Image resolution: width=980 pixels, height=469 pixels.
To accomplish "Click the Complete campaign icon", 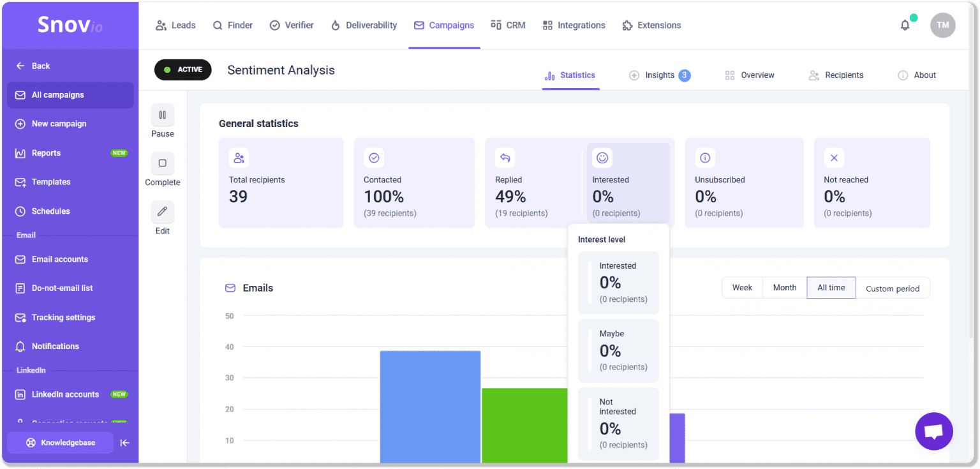I will pyautogui.click(x=162, y=163).
